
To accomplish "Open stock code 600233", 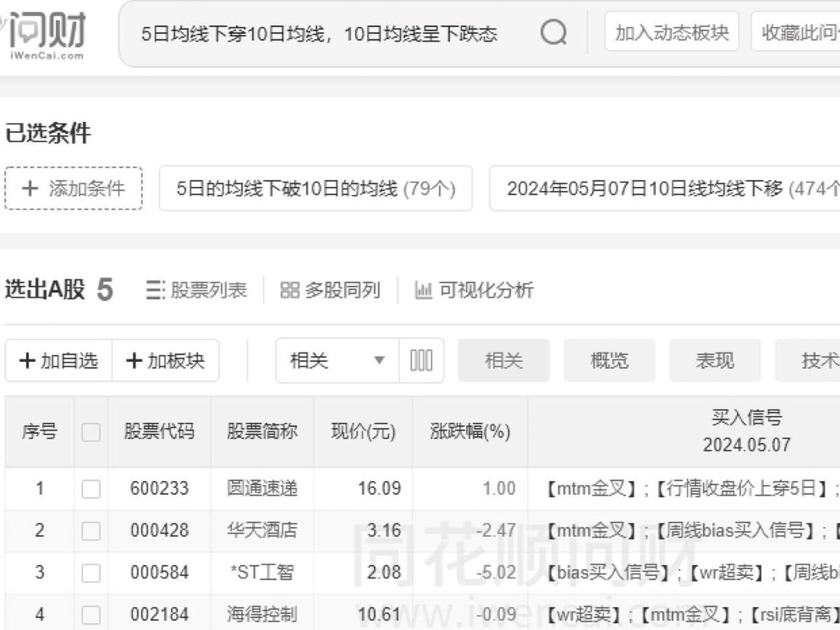I will (160, 489).
